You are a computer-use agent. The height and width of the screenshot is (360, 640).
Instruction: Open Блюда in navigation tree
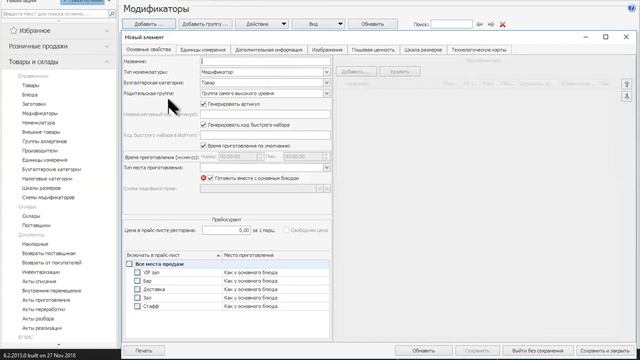point(30,95)
